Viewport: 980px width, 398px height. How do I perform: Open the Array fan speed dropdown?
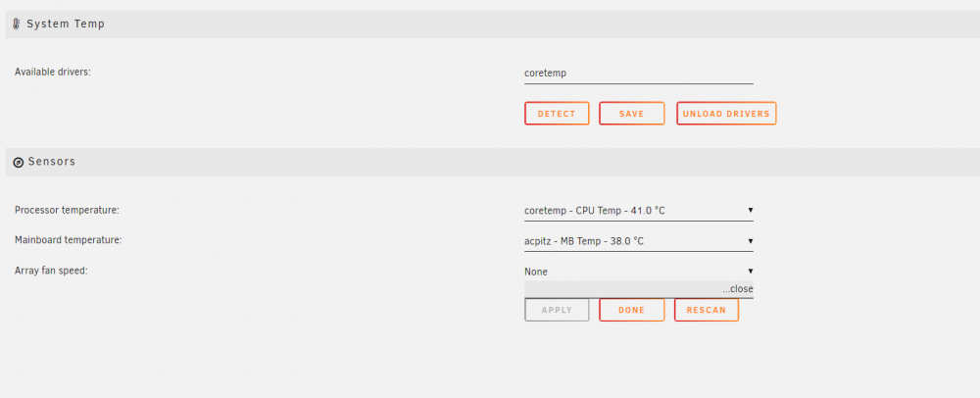point(639,272)
